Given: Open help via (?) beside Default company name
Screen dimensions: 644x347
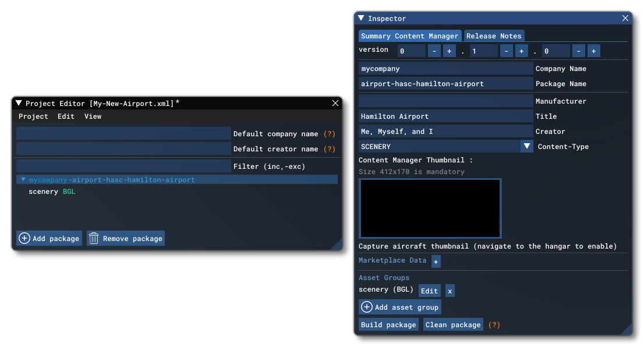Looking at the screenshot, I should pyautogui.click(x=330, y=133).
